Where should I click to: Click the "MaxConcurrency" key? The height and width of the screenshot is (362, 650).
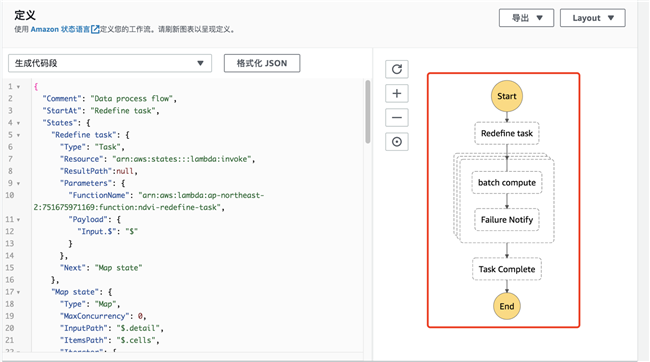pos(95,316)
